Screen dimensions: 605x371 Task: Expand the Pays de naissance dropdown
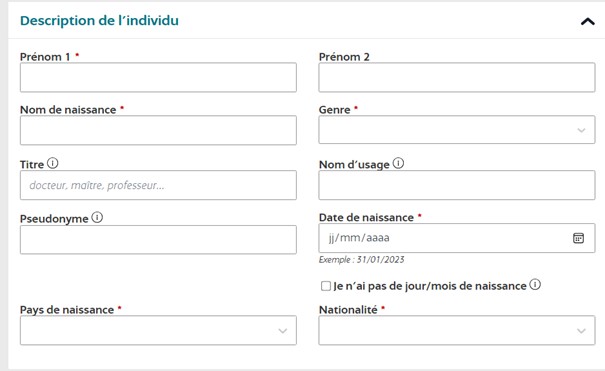click(x=158, y=330)
